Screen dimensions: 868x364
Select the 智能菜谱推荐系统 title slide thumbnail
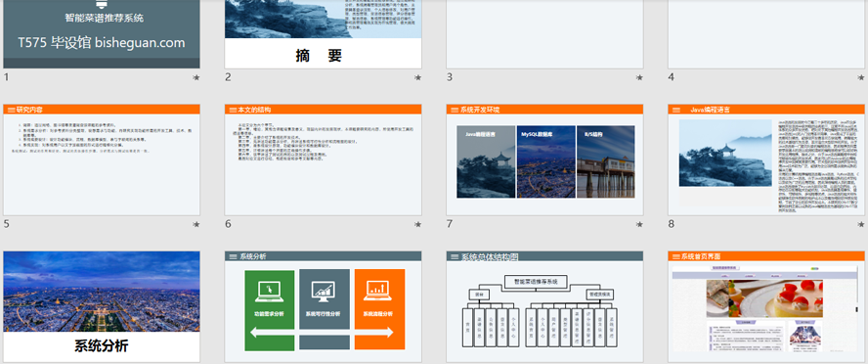(102, 34)
